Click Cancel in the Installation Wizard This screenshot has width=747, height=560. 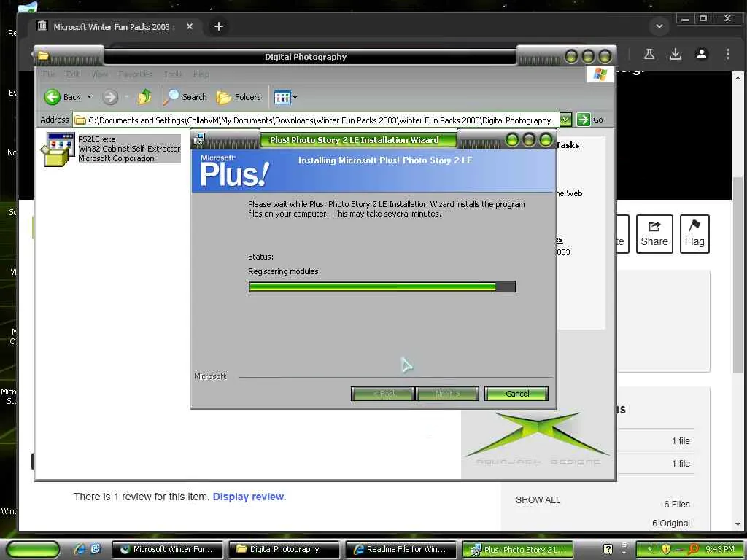tap(516, 394)
